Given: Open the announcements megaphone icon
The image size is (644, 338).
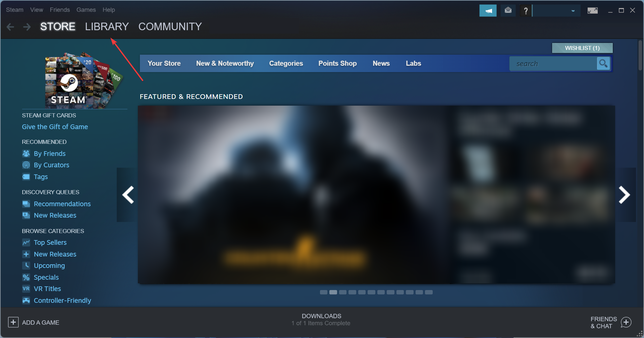Looking at the screenshot, I should coord(488,11).
